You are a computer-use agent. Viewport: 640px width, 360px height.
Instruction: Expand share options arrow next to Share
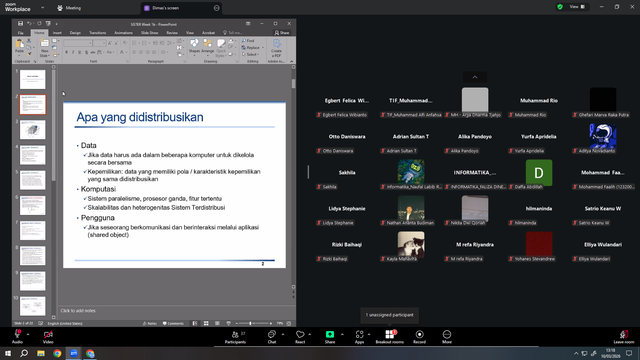point(342,334)
